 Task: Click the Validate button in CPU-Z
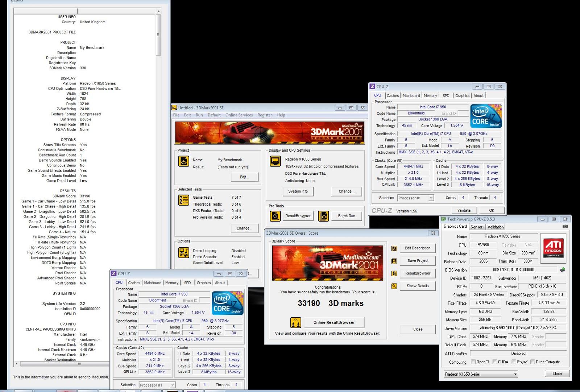point(464,210)
